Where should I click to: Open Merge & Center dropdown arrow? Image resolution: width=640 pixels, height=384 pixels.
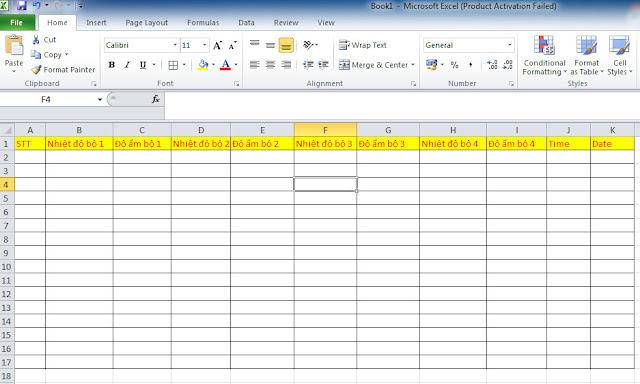[x=413, y=64]
